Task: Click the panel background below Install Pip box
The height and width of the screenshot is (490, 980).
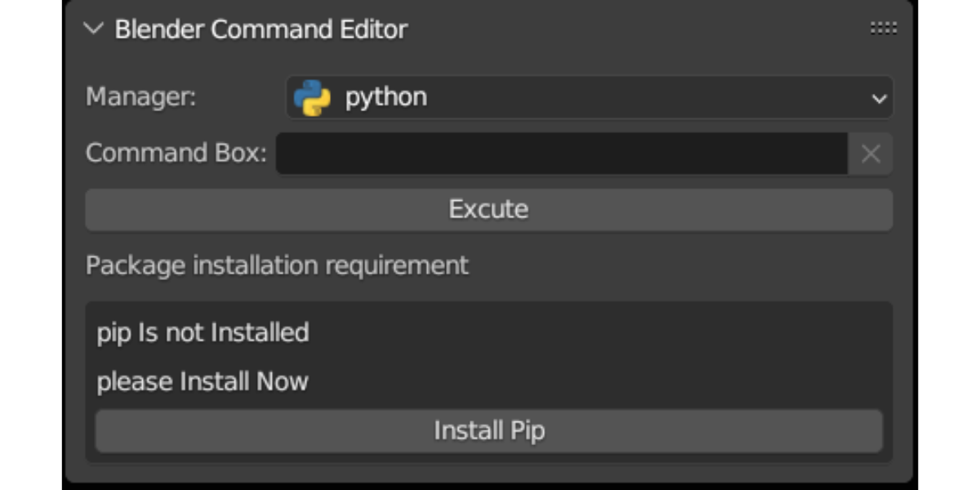Action: [x=488, y=472]
